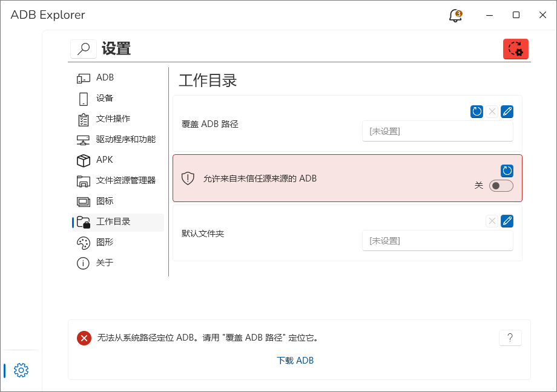Click the shield icon on untrusted ADB row

[188, 178]
